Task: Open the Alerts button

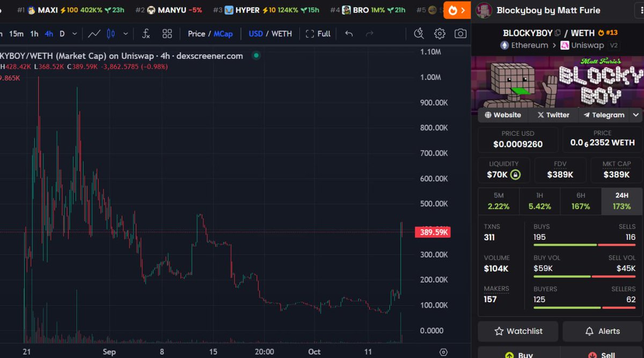Action: click(602, 331)
